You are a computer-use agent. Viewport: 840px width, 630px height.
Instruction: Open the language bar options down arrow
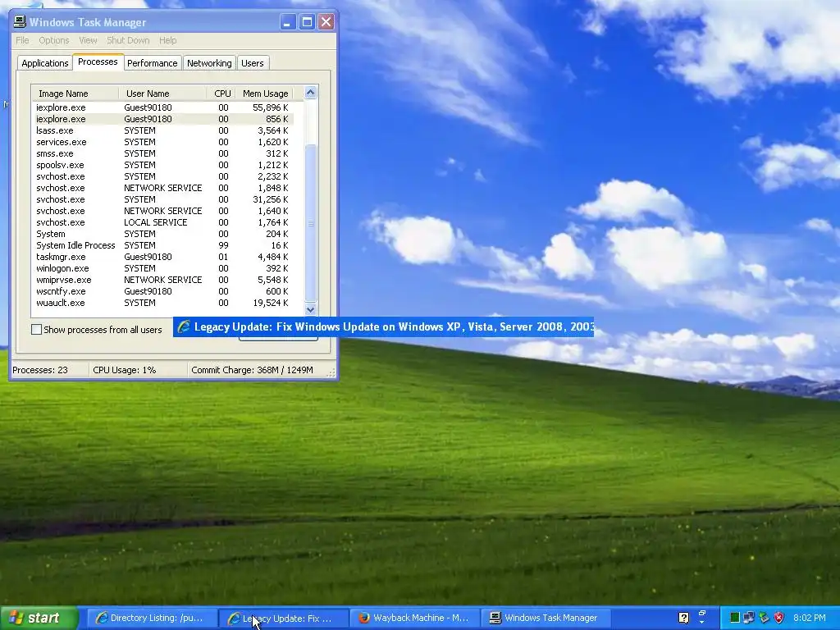tap(702, 623)
